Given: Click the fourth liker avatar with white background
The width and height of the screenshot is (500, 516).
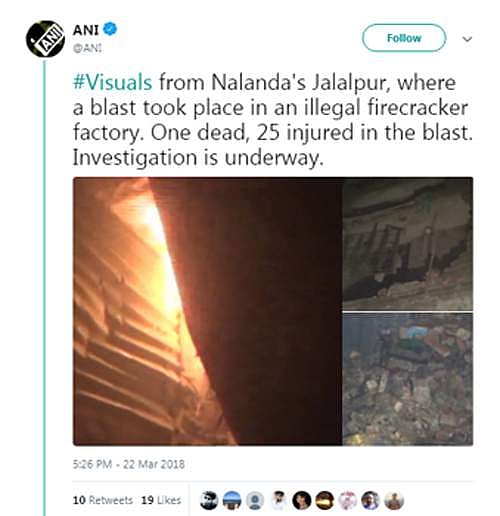Looking at the screenshot, I should tap(278, 500).
